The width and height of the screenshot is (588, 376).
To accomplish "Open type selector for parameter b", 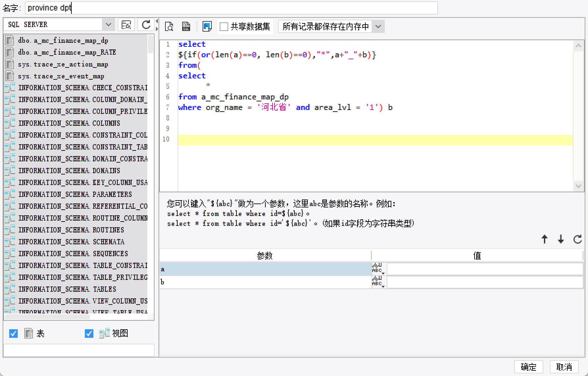I will pos(378,282).
